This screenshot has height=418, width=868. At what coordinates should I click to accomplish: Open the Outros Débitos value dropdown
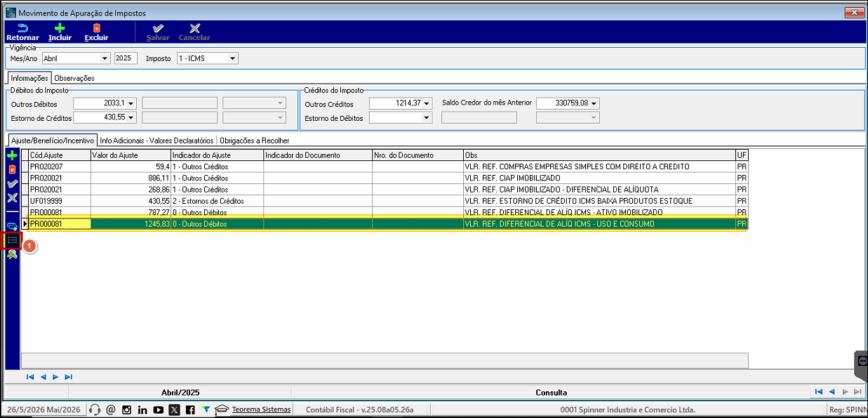click(131, 103)
